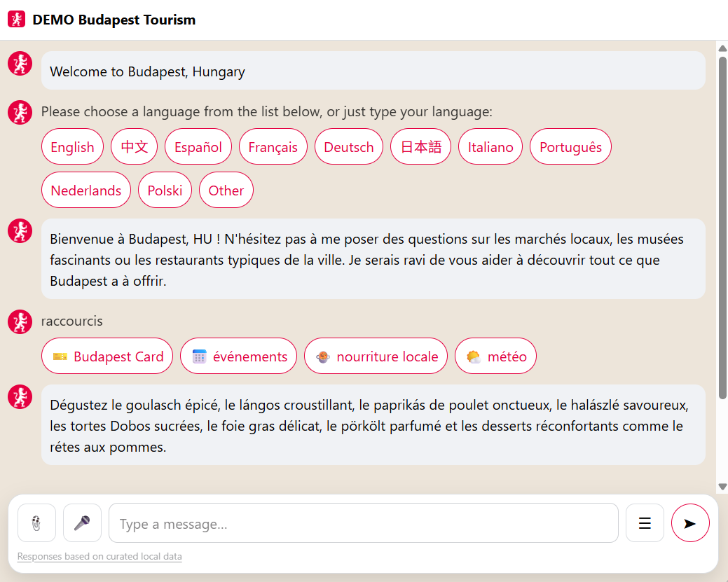Click the Other language option

click(226, 190)
